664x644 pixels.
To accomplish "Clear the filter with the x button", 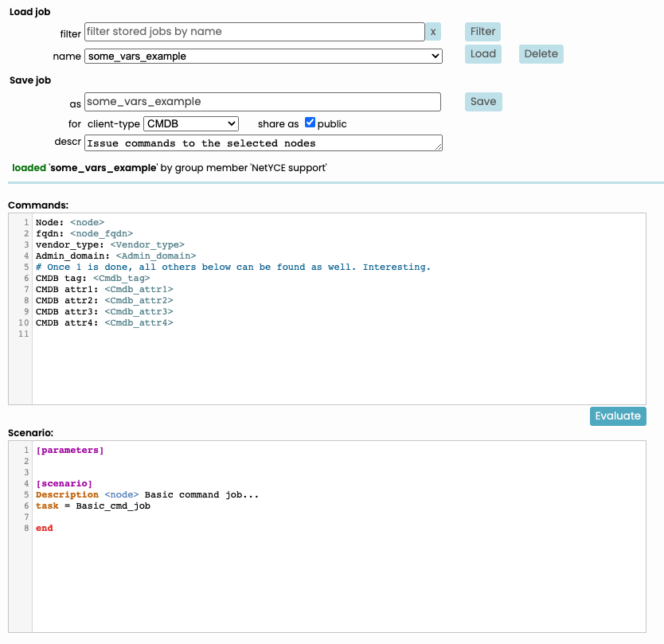I will 433,32.
